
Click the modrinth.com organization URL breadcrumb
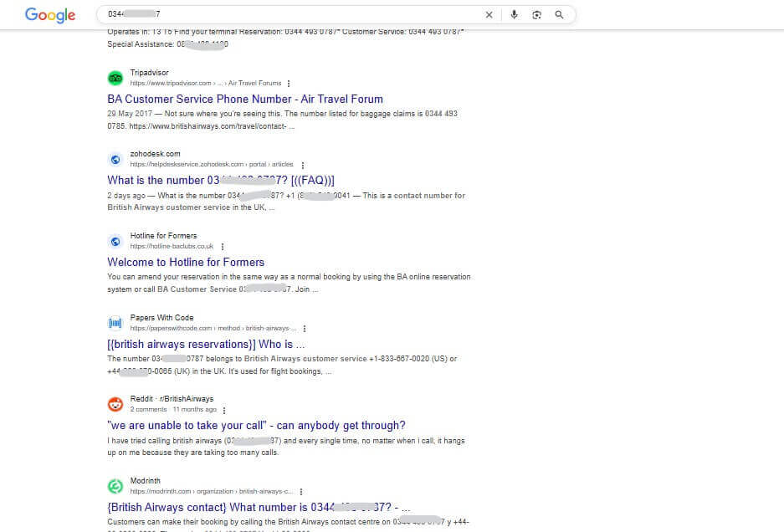pos(212,491)
